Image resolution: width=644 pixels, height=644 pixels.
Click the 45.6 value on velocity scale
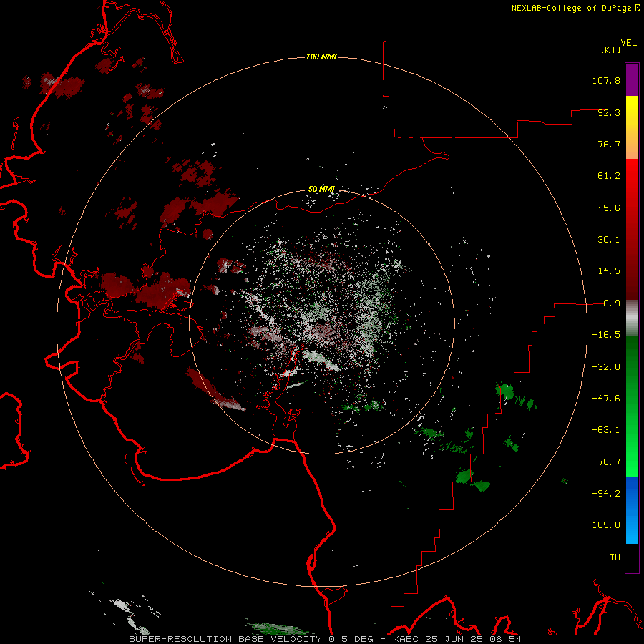click(x=609, y=208)
